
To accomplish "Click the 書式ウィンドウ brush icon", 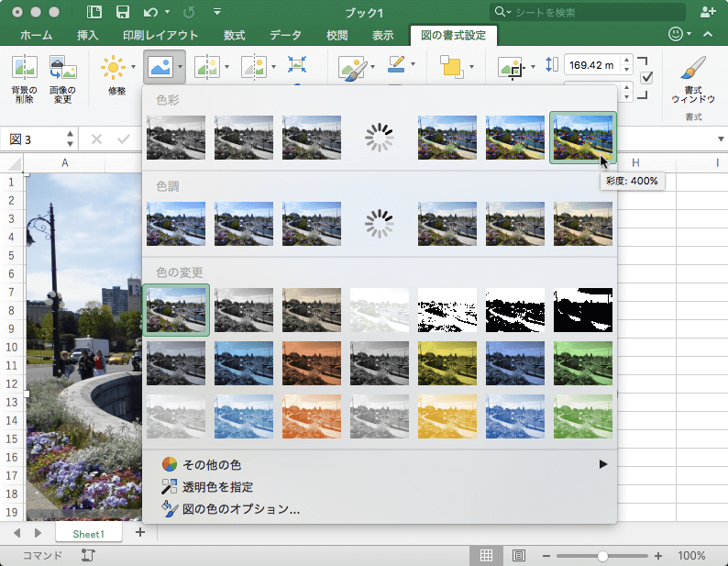I will click(x=693, y=68).
